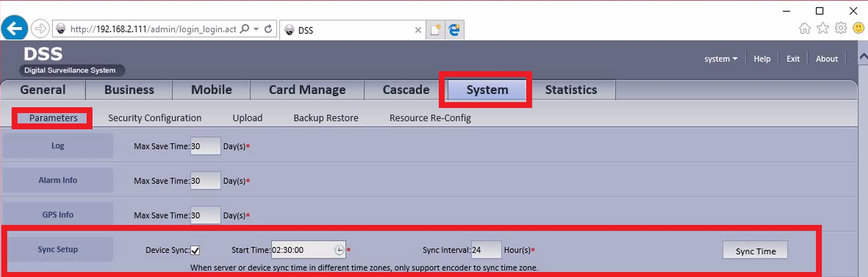Open the Help link
Screen dimensions: 868x277
[762, 59]
